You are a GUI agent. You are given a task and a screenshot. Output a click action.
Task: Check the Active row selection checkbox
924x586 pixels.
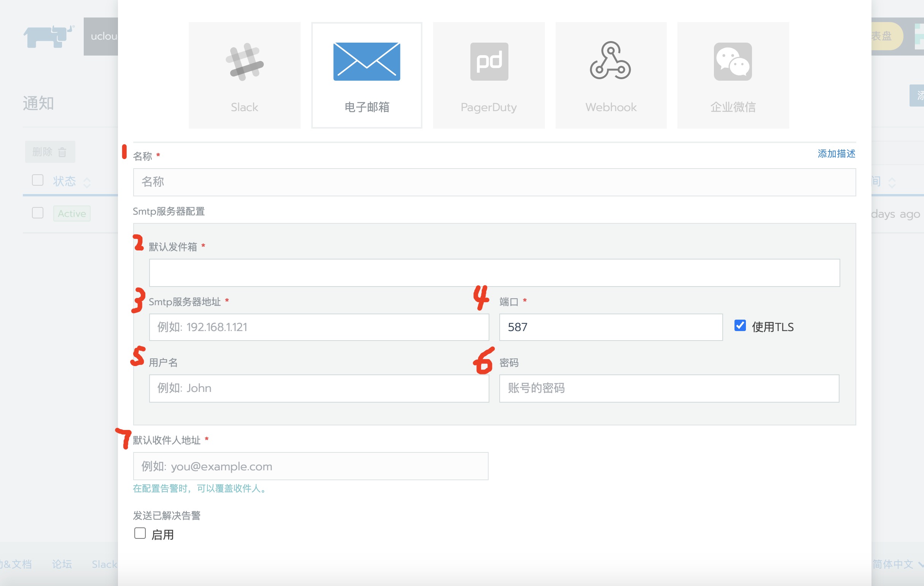(x=37, y=213)
